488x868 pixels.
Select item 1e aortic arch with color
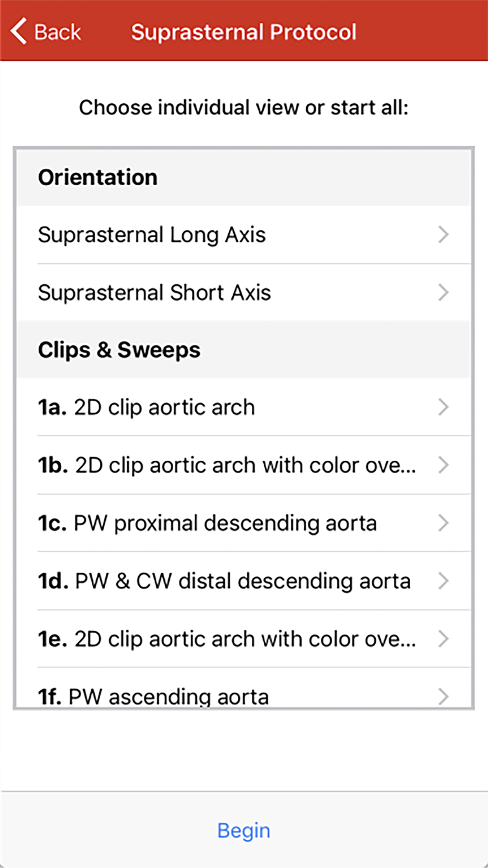[227, 639]
